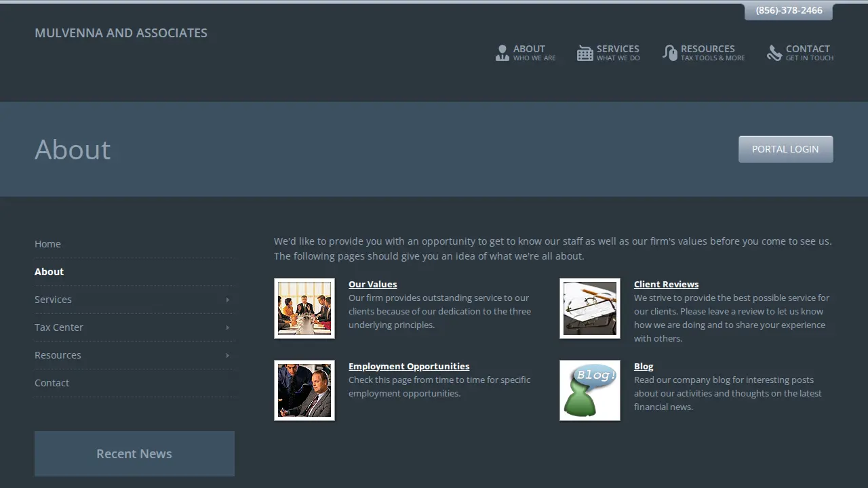Click the Portal Login button
This screenshot has height=488, width=868.
tap(785, 149)
